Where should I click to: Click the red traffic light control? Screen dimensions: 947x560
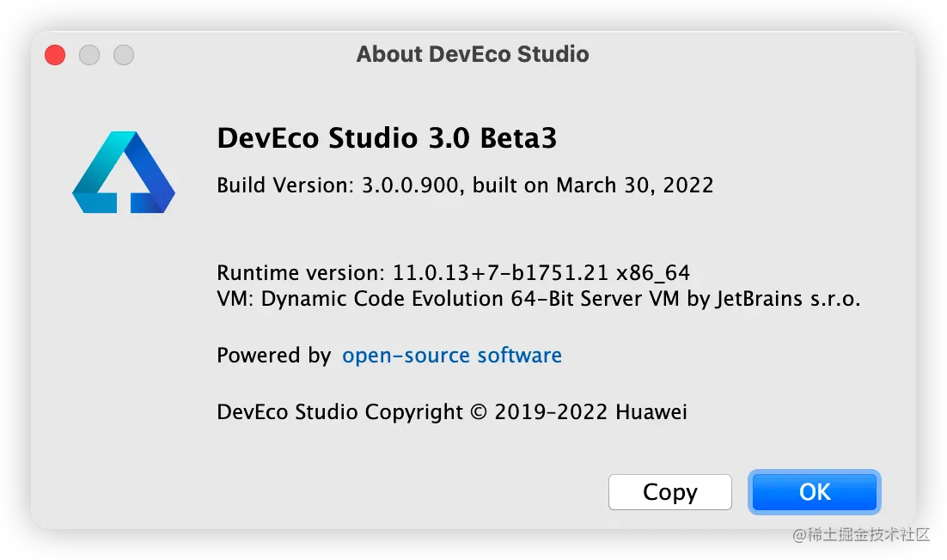(x=54, y=54)
